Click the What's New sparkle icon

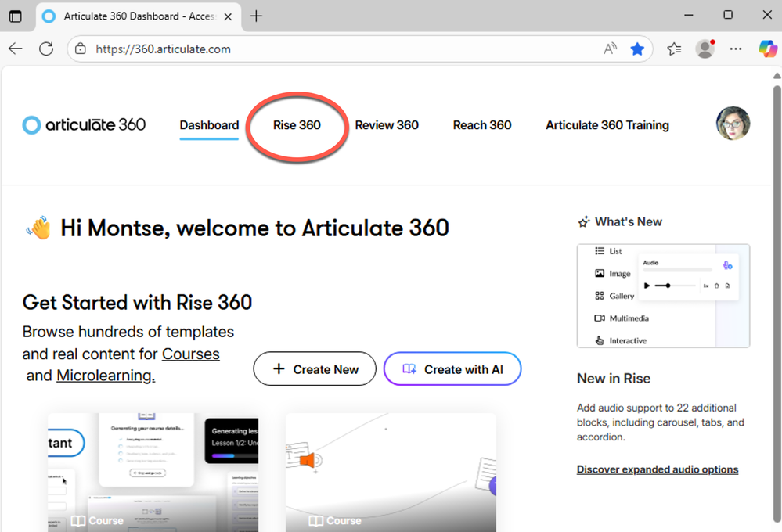(x=583, y=222)
